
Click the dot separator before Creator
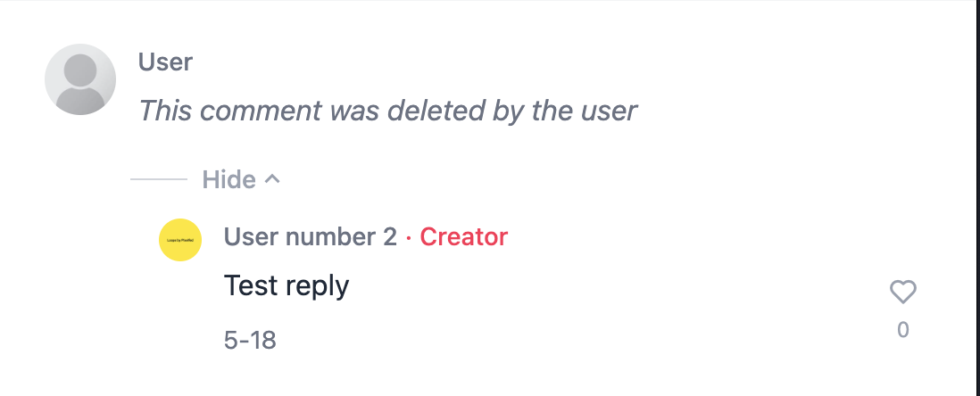coord(409,238)
